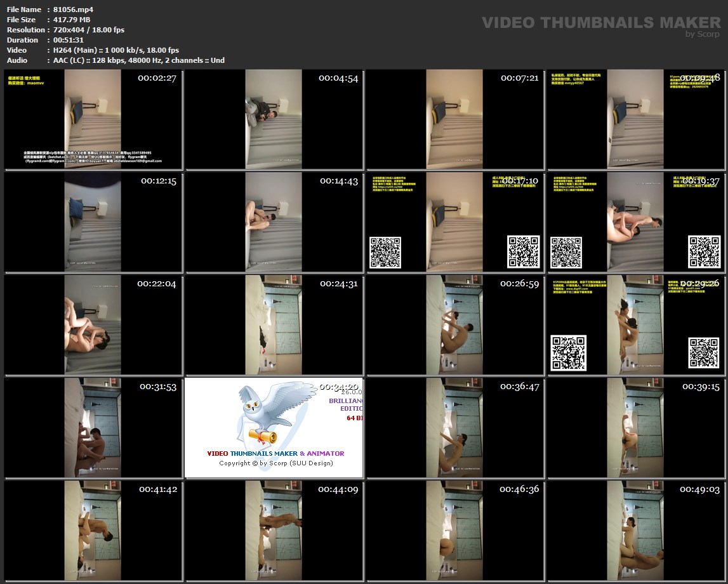Image resolution: width=728 pixels, height=584 pixels.
Task: Click the VIDEO THUMBNAILS MAKER watermark logo
Action: (601, 23)
